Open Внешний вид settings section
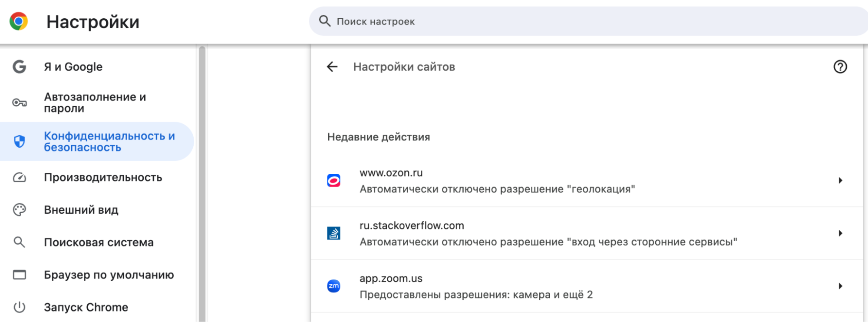 point(81,210)
